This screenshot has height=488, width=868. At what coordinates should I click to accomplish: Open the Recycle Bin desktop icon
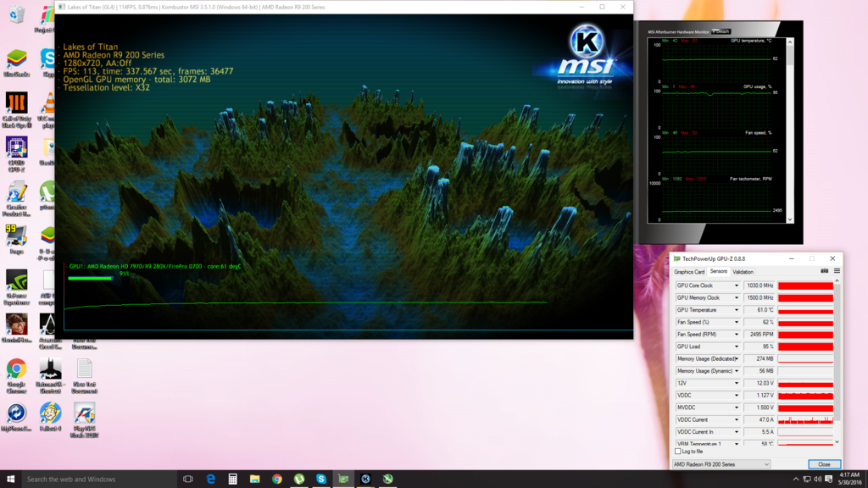tap(17, 15)
